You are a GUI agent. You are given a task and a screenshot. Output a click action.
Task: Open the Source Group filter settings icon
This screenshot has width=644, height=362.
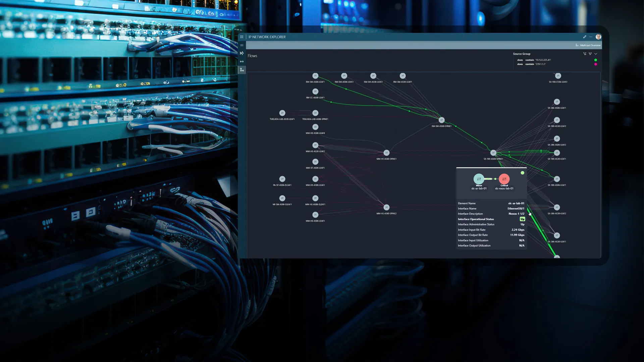click(590, 54)
